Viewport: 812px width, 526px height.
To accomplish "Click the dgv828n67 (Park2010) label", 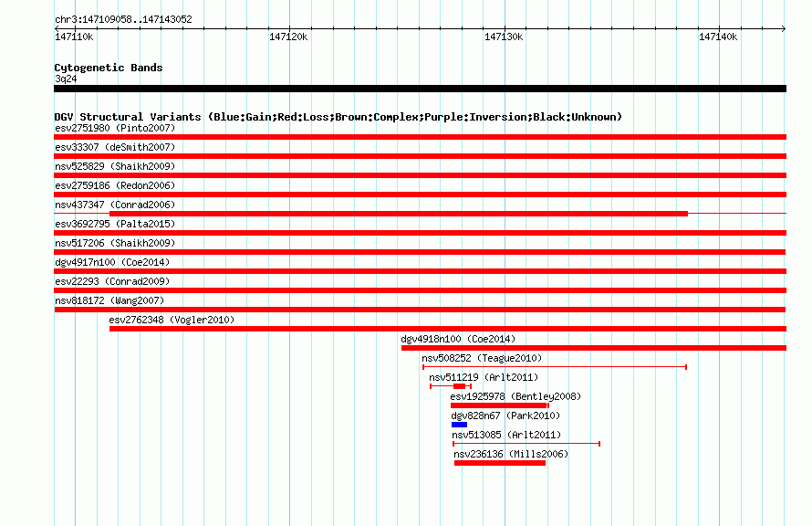I will 506,416.
